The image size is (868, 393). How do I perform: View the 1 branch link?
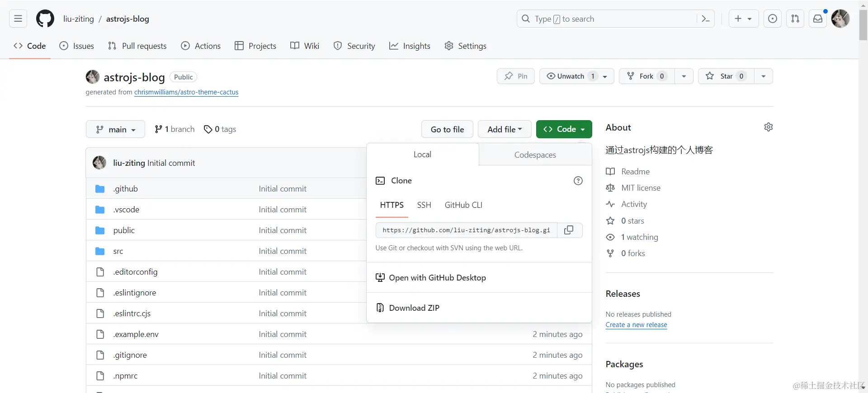click(x=175, y=129)
